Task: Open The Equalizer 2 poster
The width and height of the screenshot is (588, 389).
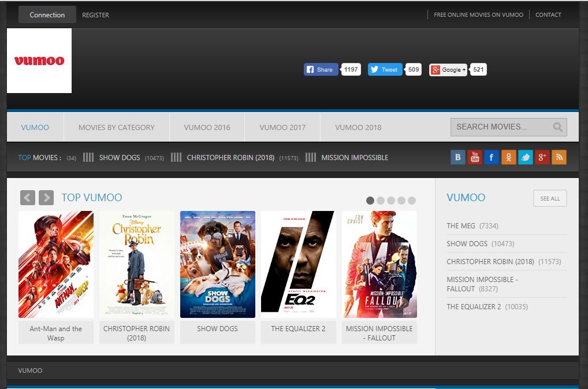Action: [x=299, y=265]
